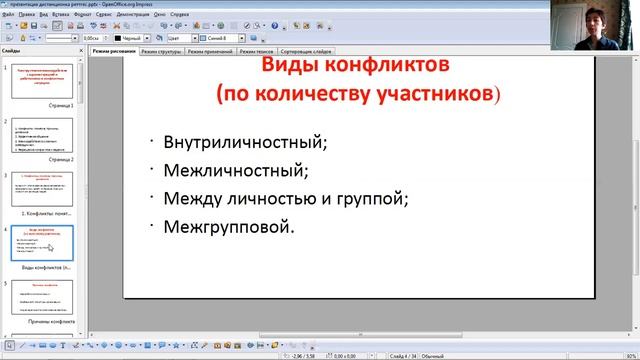Click the line width field 0,00см
This screenshot has width=640, height=360.
pyautogui.click(x=93, y=38)
